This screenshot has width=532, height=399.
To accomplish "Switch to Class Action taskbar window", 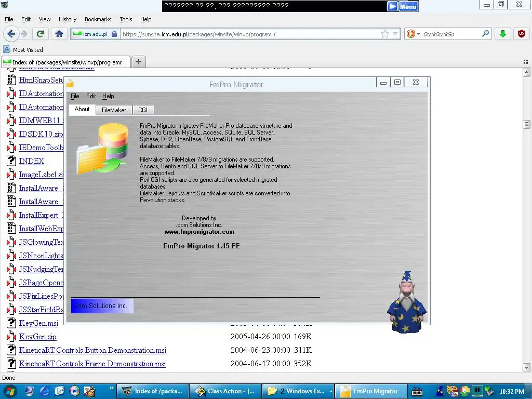I will point(225,391).
